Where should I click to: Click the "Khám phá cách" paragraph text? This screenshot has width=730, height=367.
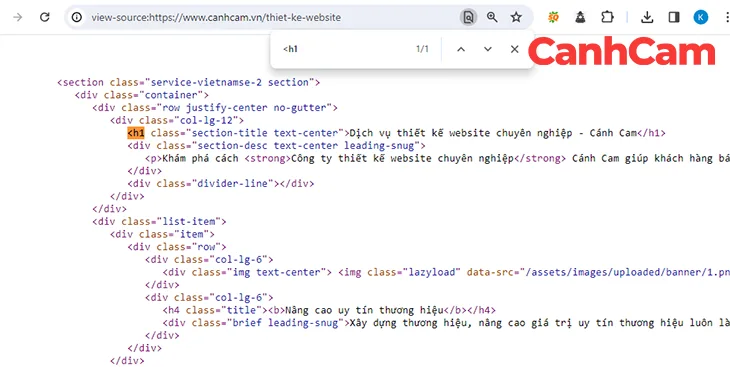click(200, 158)
